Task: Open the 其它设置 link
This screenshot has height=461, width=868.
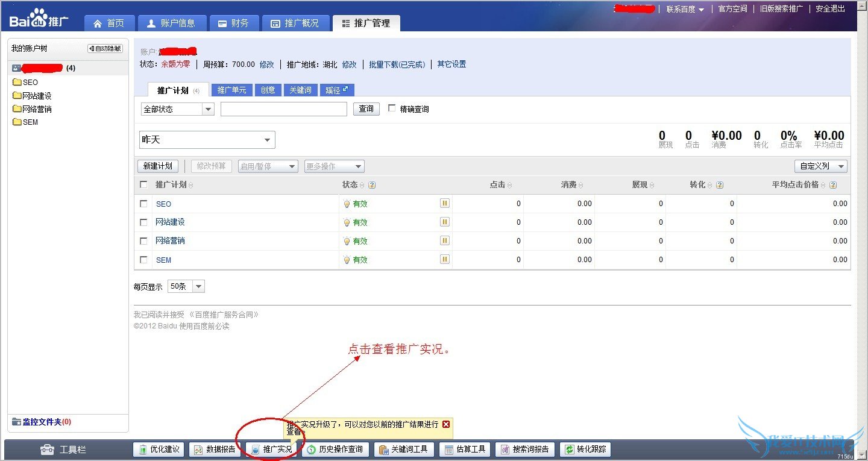Action: (451, 64)
